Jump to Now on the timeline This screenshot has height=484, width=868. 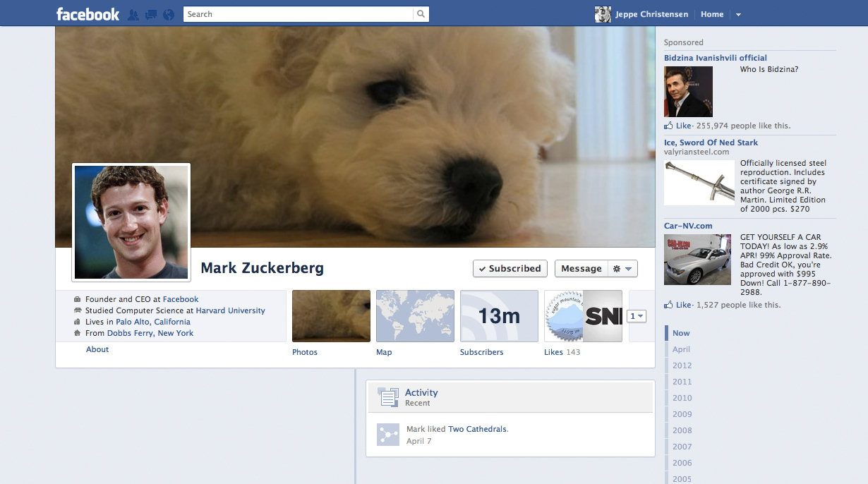click(x=681, y=333)
